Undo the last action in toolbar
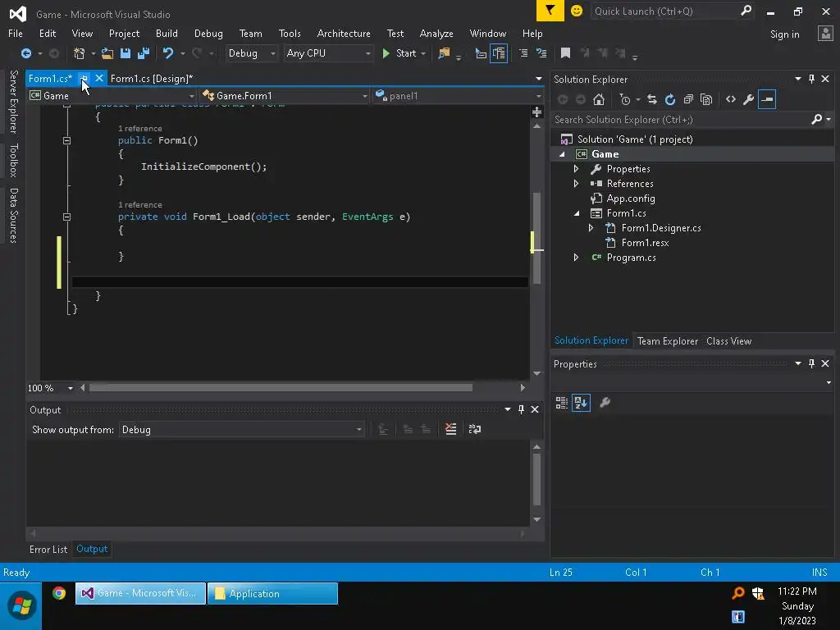 168,53
